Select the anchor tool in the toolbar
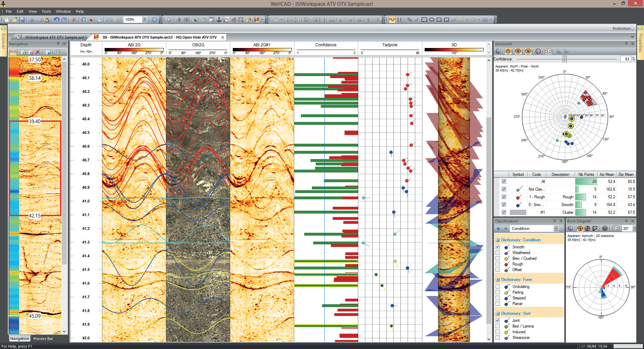 point(219,19)
